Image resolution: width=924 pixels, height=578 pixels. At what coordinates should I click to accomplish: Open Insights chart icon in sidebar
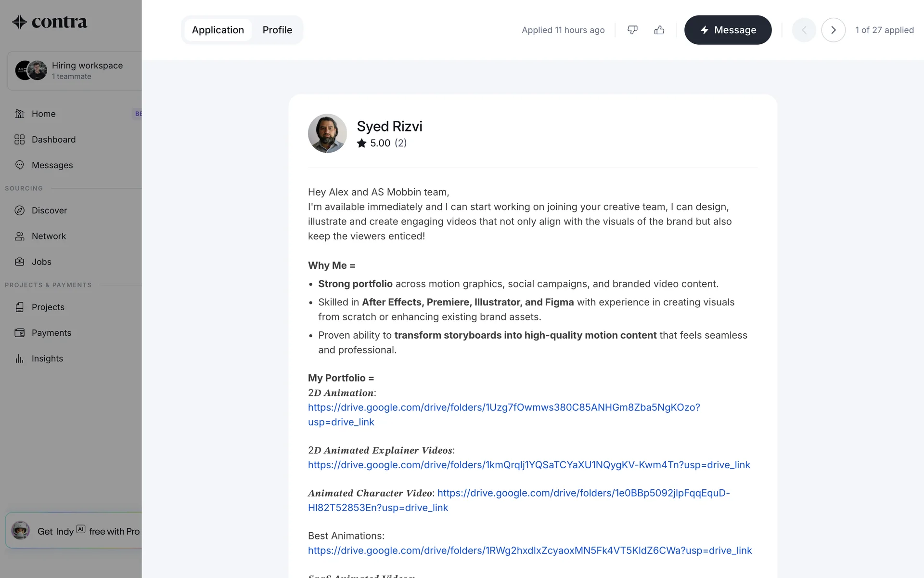coord(20,358)
